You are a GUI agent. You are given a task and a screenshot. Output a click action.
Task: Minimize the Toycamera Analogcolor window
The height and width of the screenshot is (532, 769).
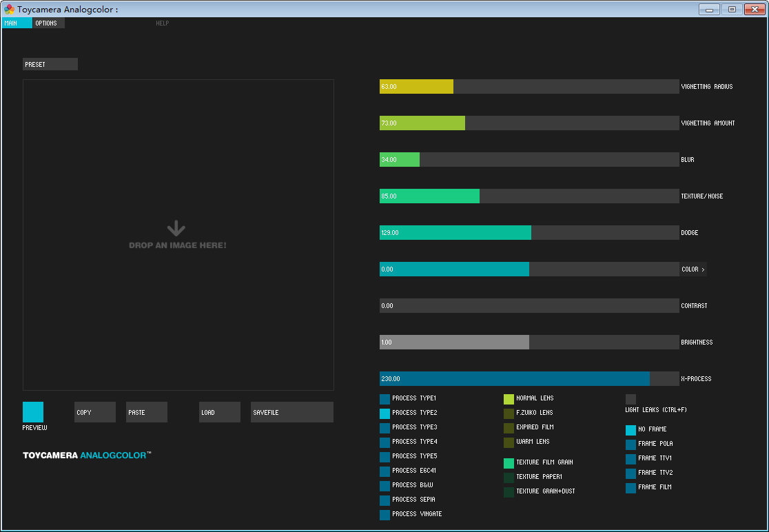point(709,10)
